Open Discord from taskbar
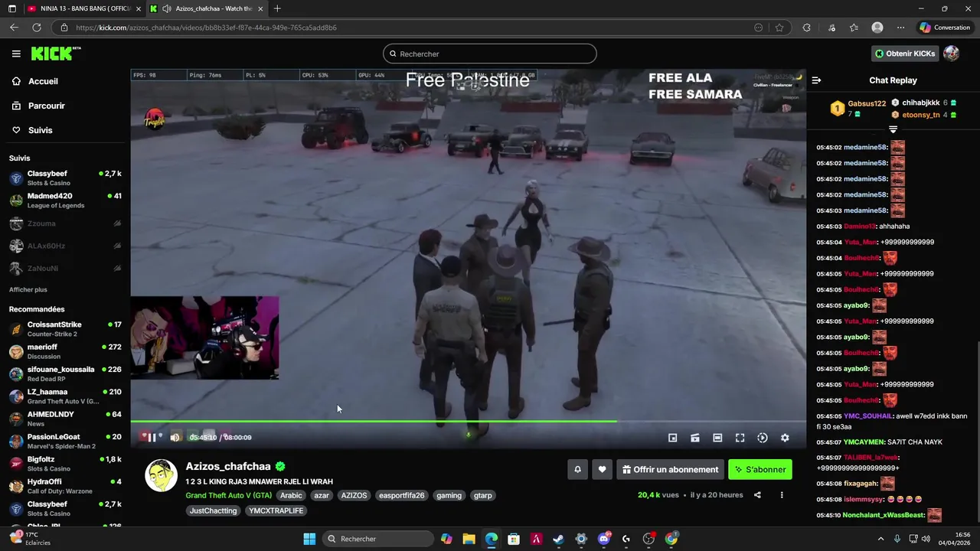Viewport: 980px width, 551px height. tap(603, 539)
